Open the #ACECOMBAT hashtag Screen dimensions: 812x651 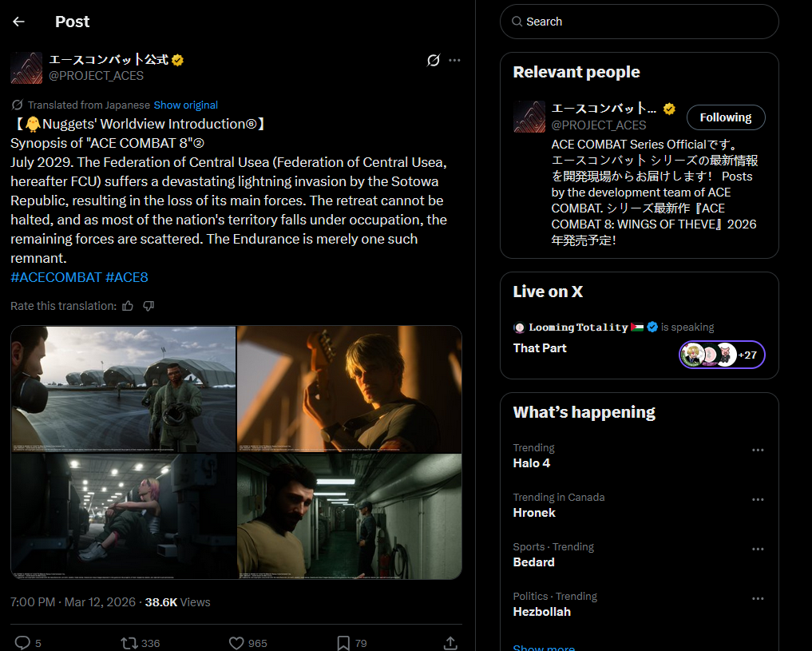pyautogui.click(x=56, y=278)
